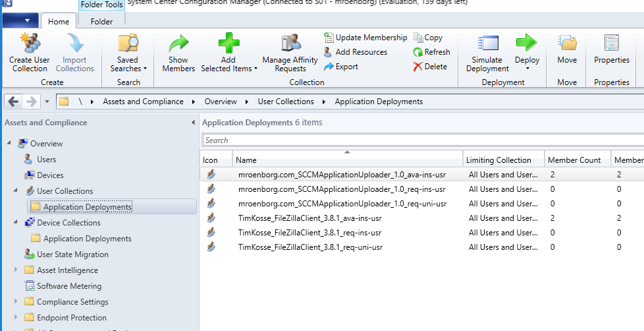
Task: Select row SCCMApplicationUploader_1.0_req-ins-usr
Action: tap(422, 189)
